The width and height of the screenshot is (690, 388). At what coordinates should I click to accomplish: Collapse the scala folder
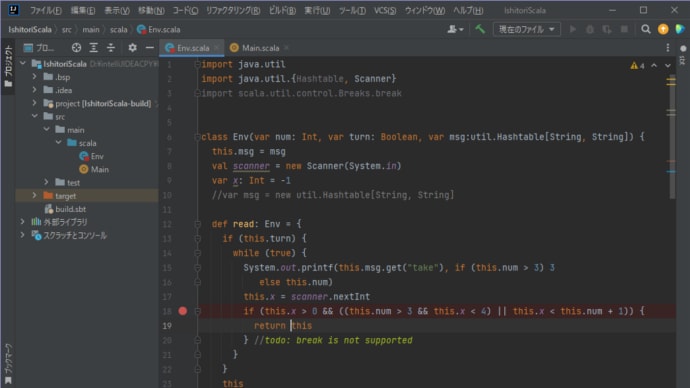(59, 143)
